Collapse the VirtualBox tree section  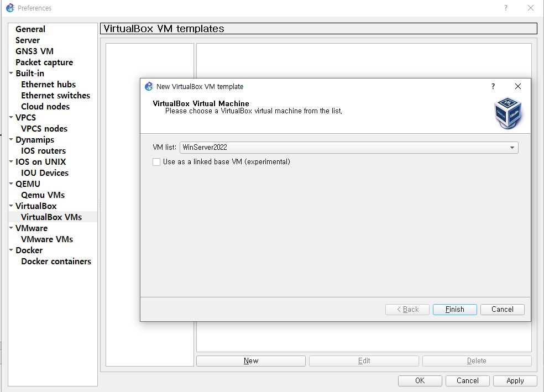tap(11, 206)
